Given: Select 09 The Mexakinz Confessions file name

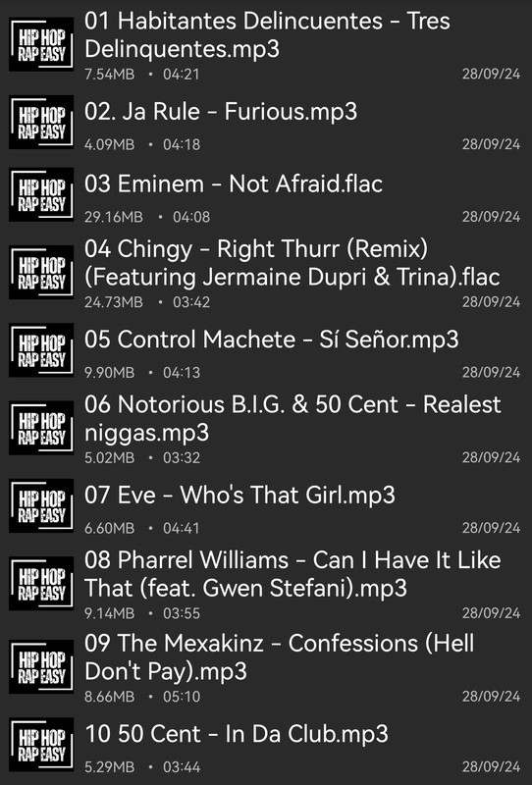Looking at the screenshot, I should pyautogui.click(x=280, y=657).
